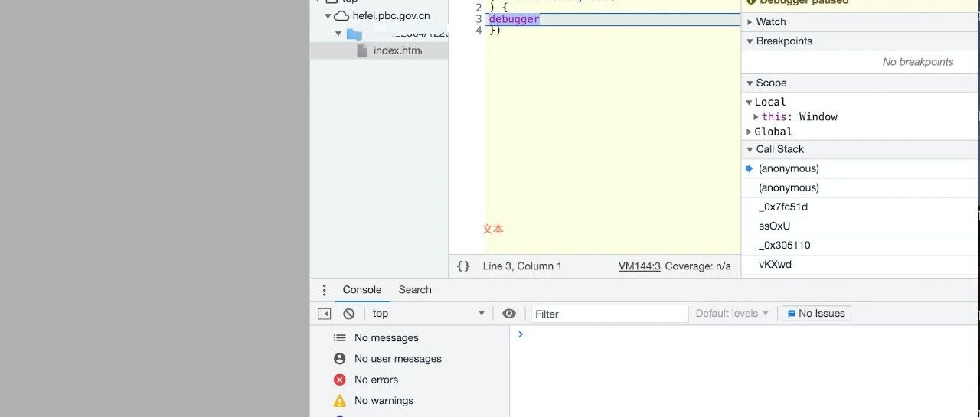Click the blue current-frame arrow in Call Stack
Screen dimensions: 980x417
pos(750,168)
